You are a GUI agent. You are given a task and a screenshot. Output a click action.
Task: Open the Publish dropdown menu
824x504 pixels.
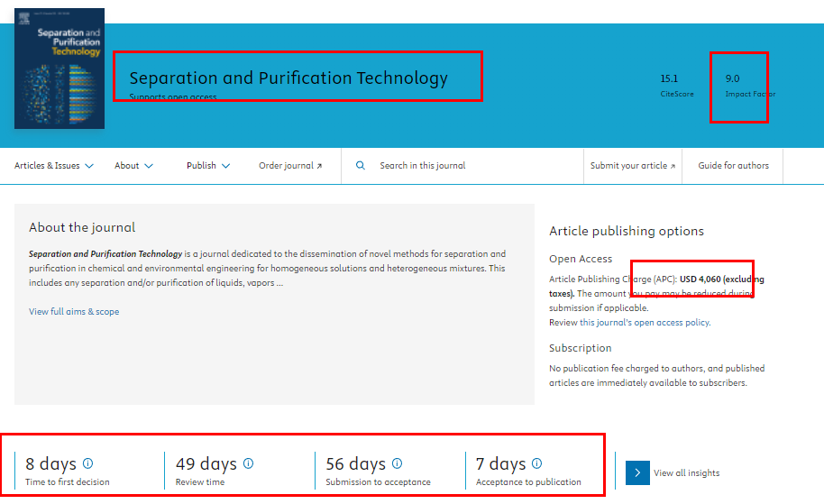[208, 166]
